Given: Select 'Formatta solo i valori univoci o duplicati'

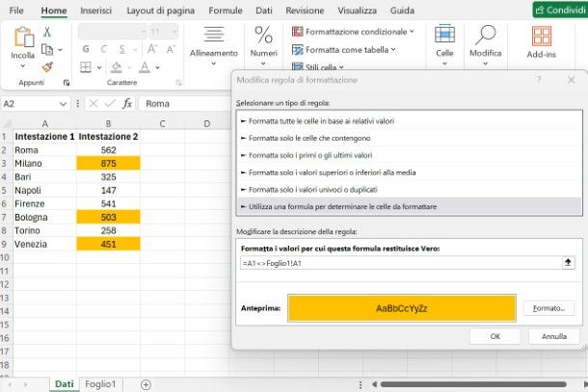Looking at the screenshot, I should pyautogui.click(x=409, y=189).
